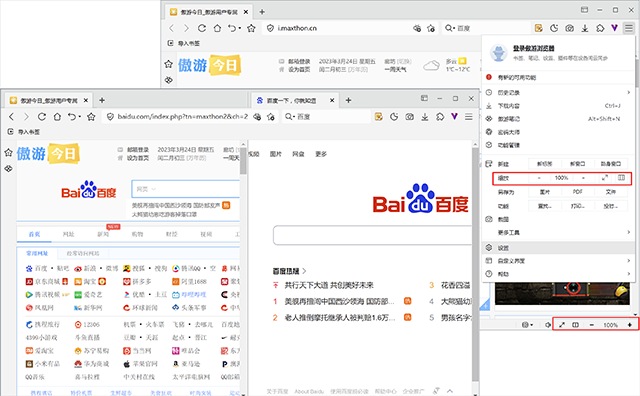Click the screenshot camera icon in the i.maxthon.cn window toolbar

(x=569, y=28)
